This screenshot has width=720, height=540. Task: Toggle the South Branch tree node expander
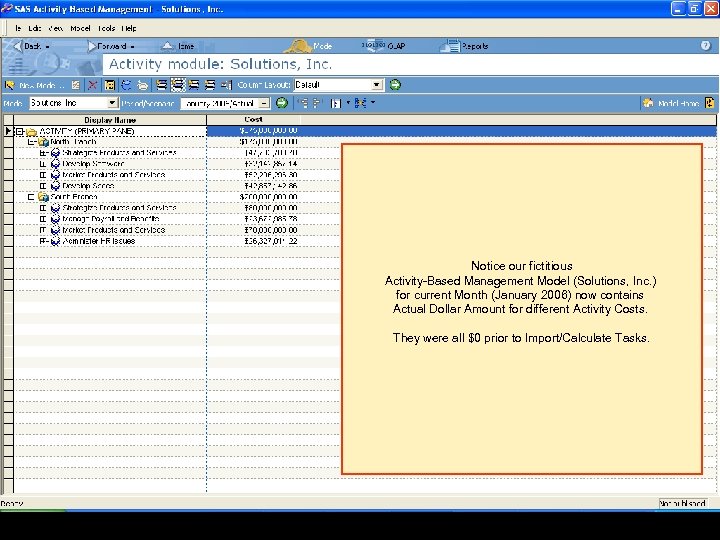click(x=31, y=197)
